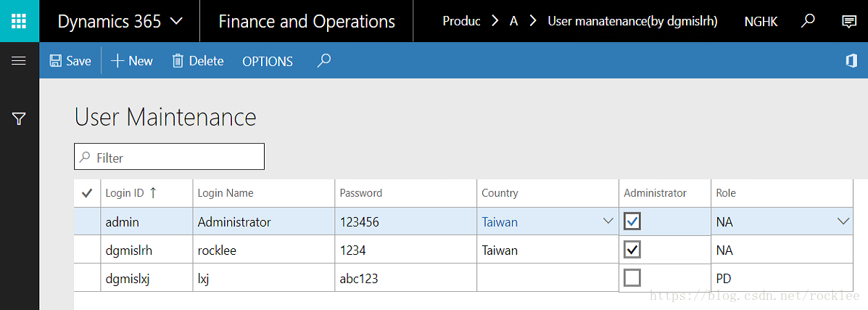Click User manatenance breadcrumb item
868x310 pixels.
633,22
